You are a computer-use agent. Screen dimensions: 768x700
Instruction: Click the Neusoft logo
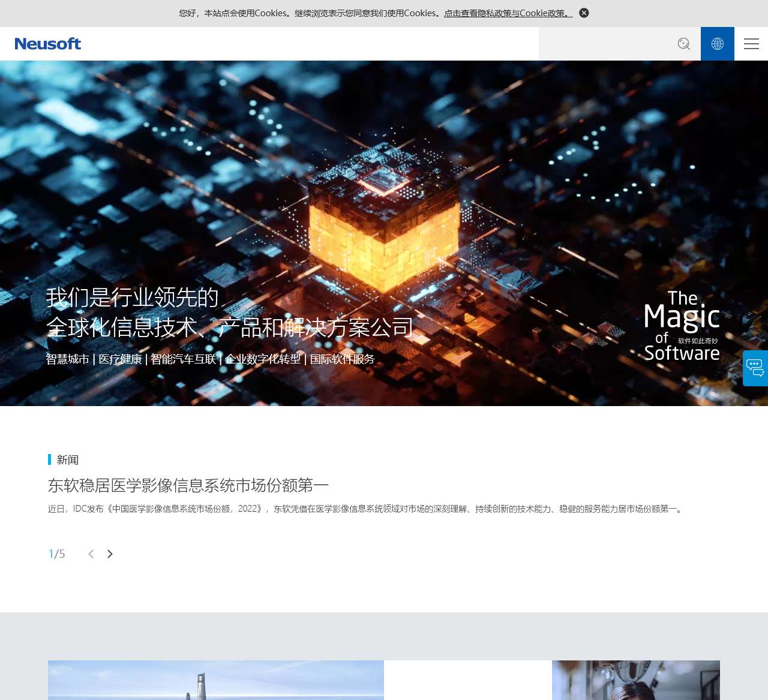pos(48,44)
